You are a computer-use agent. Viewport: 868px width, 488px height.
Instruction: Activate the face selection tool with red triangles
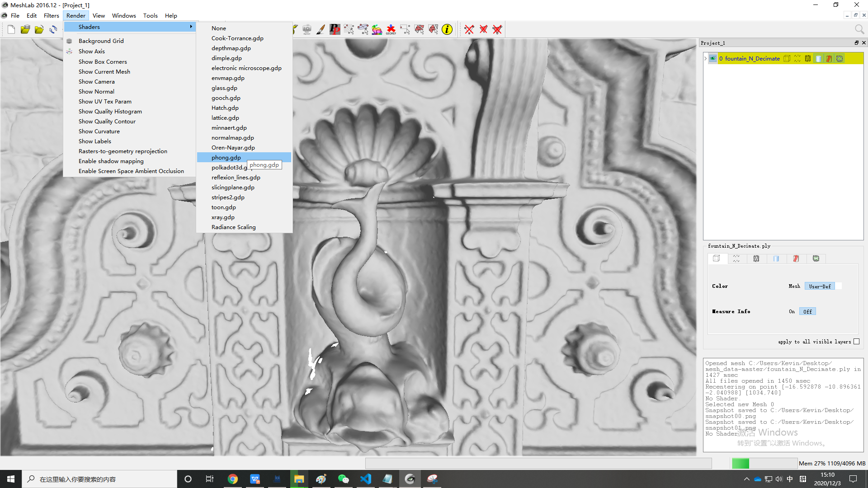click(419, 29)
